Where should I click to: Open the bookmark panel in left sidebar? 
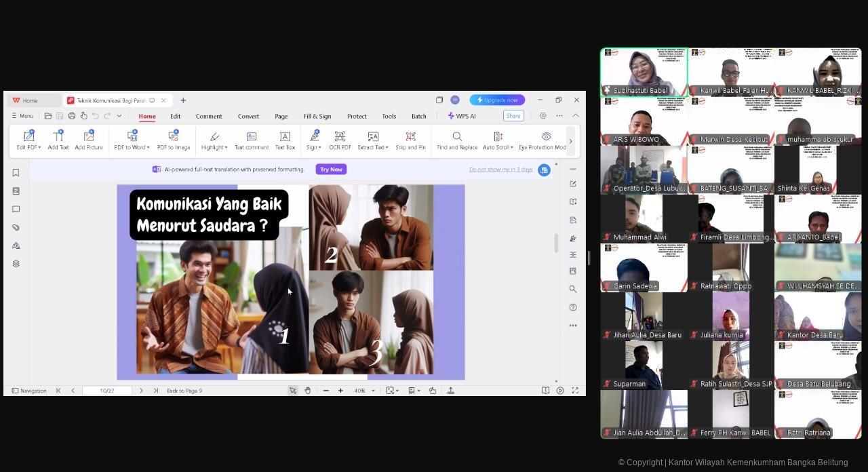point(16,173)
